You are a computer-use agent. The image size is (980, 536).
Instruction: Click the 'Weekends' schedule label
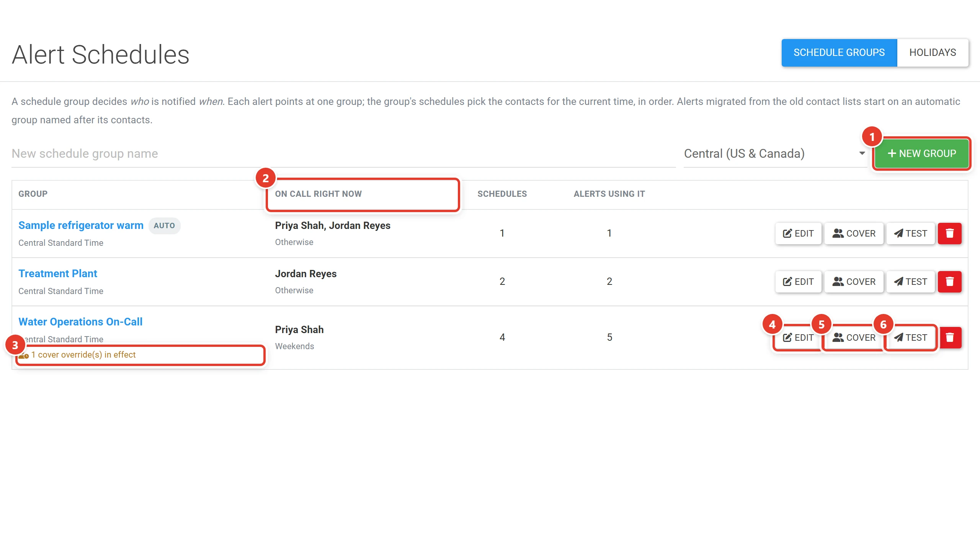(294, 346)
